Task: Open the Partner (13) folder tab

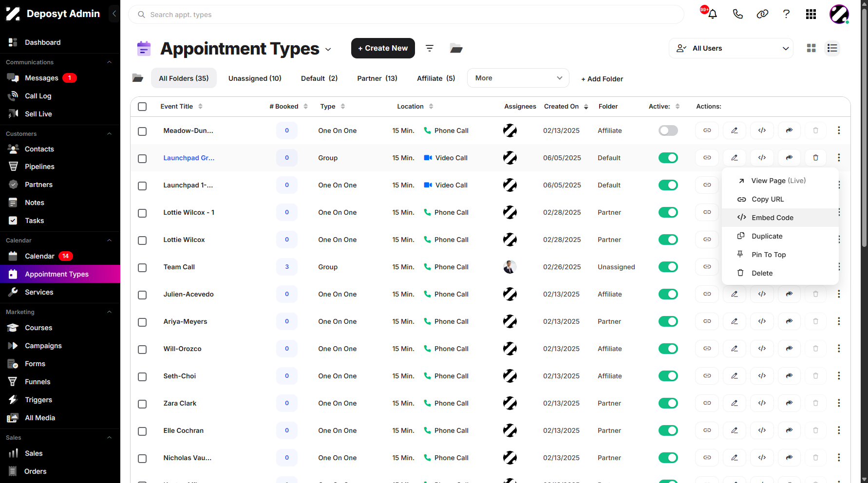Action: click(x=377, y=78)
